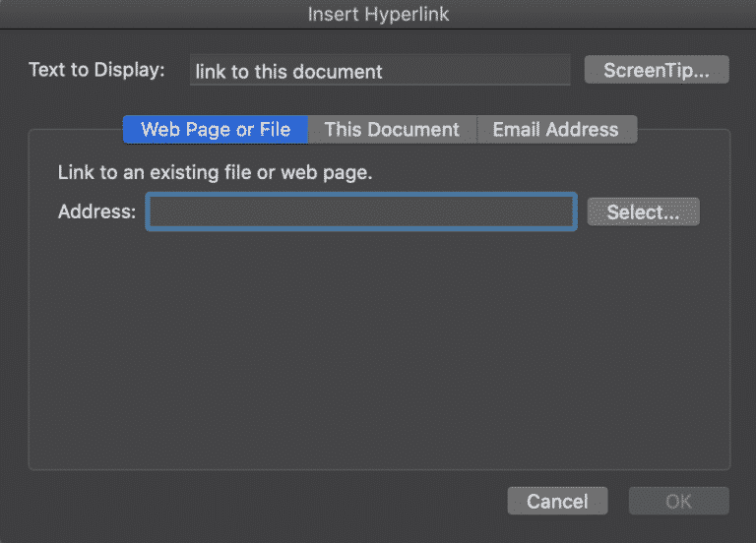Switch to the This Document tab
Viewport: 756px width, 543px height.
392,130
